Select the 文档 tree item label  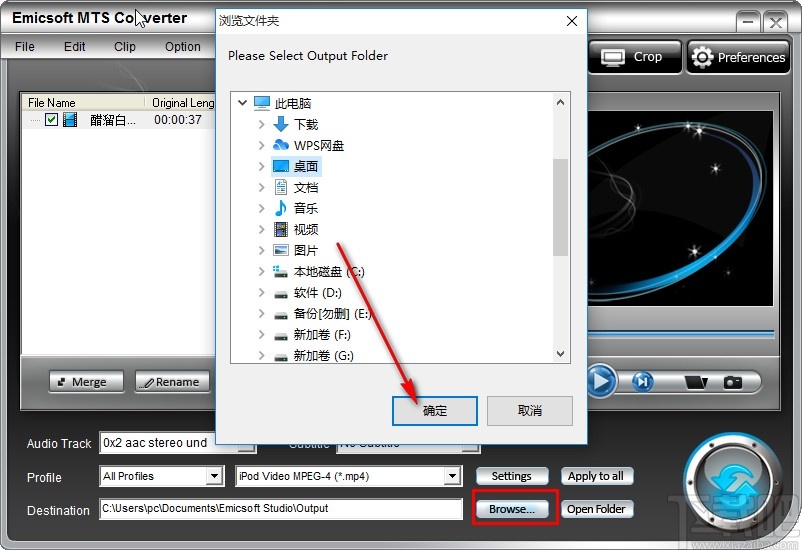pyautogui.click(x=306, y=187)
